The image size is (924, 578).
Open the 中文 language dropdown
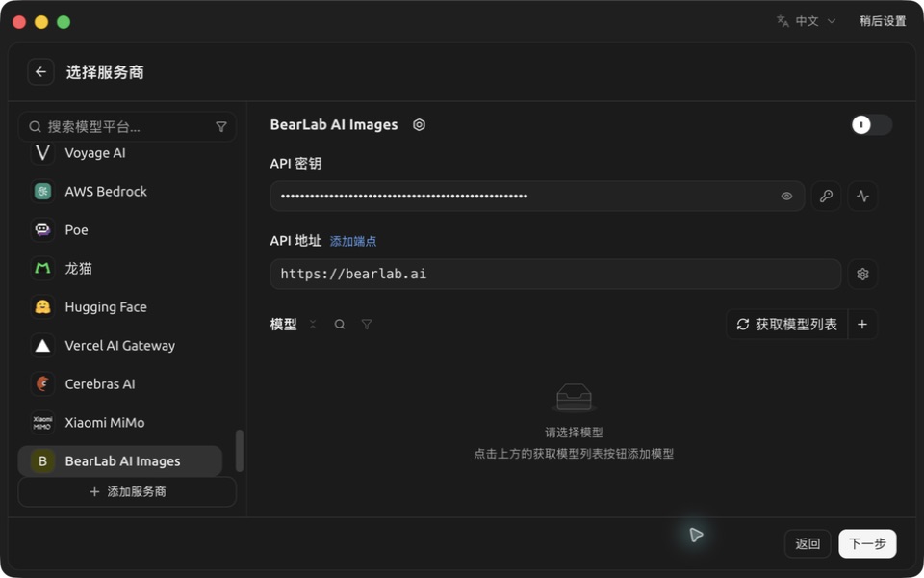pyautogui.click(x=807, y=21)
